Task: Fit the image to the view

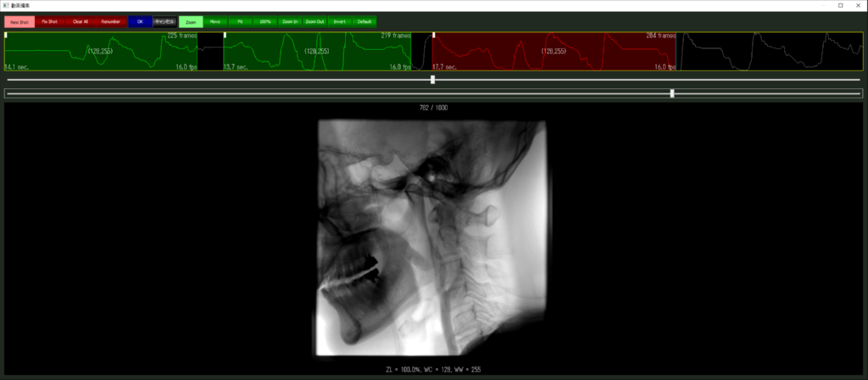Action: (x=241, y=21)
